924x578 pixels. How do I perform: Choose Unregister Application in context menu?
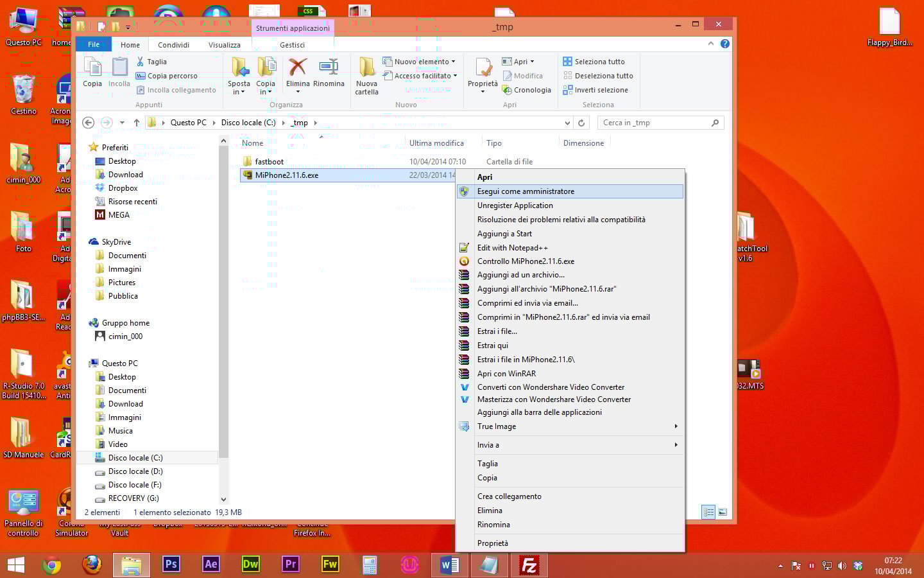(x=570, y=206)
